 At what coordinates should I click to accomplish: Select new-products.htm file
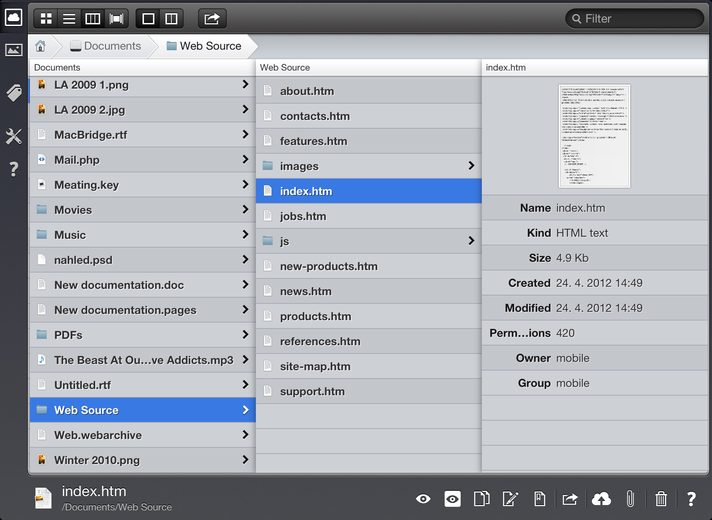point(368,266)
